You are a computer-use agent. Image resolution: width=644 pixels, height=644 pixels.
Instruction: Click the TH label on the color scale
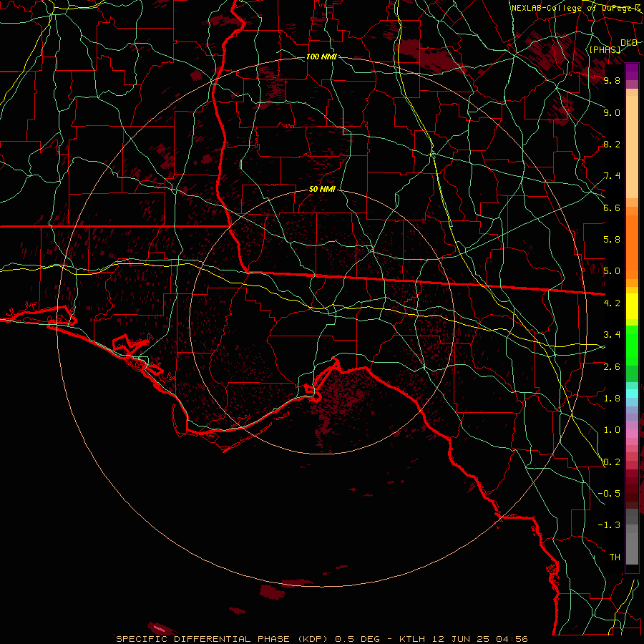[615, 557]
